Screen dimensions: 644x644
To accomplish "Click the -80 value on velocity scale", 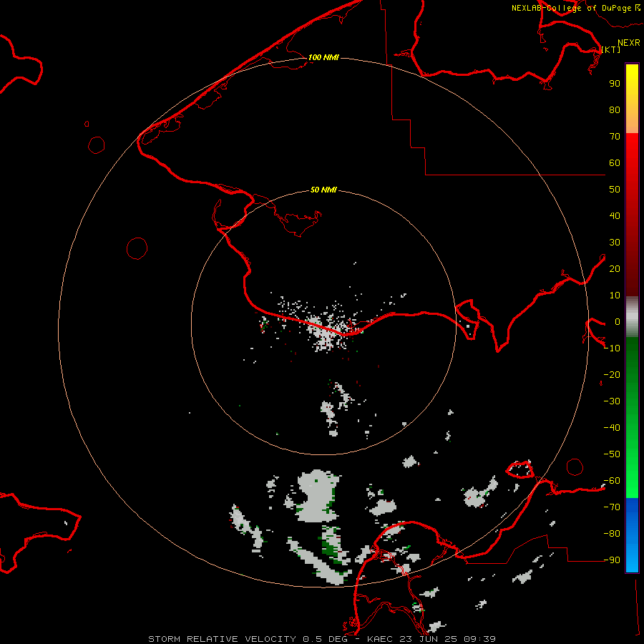I will click(612, 534).
